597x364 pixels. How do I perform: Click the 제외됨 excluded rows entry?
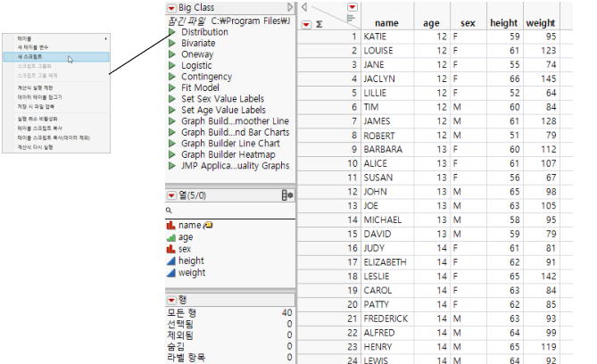[229, 335]
